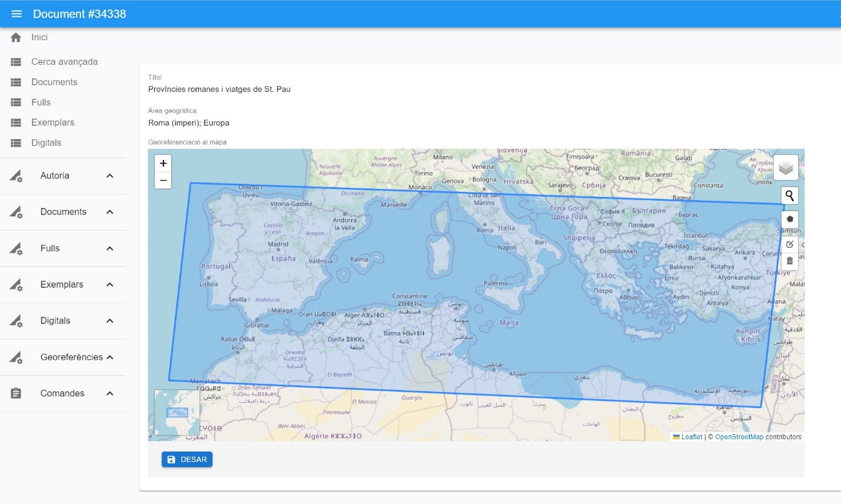Go to Inici in the sidebar
This screenshot has width=841, height=504.
tap(40, 38)
